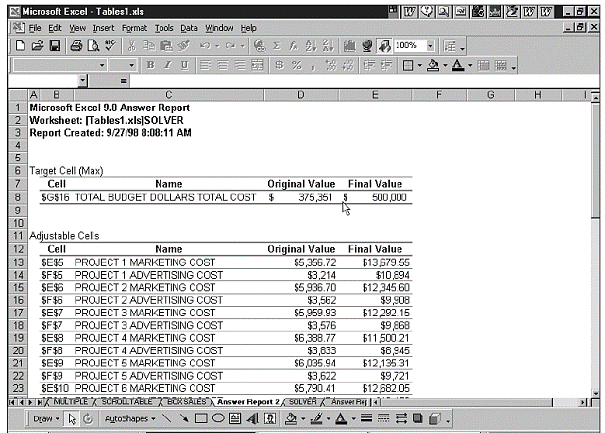The height and width of the screenshot is (433, 605).
Task: Open the Data menu
Action: [x=189, y=28]
